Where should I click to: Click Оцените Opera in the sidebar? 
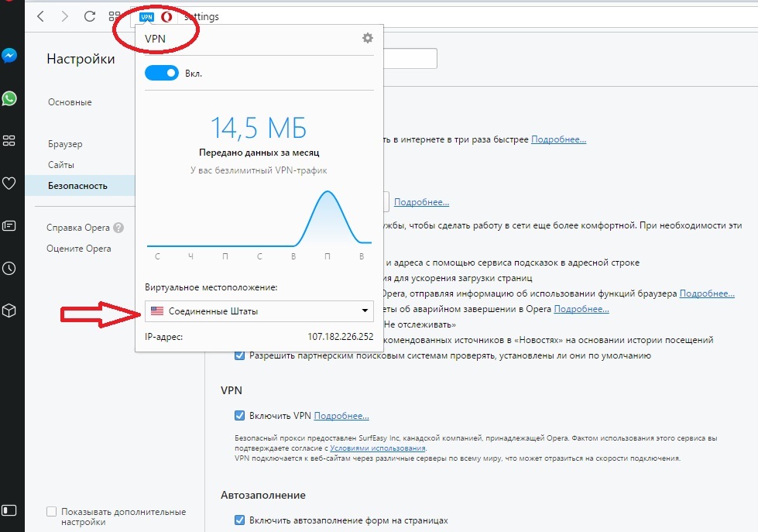pos(79,249)
